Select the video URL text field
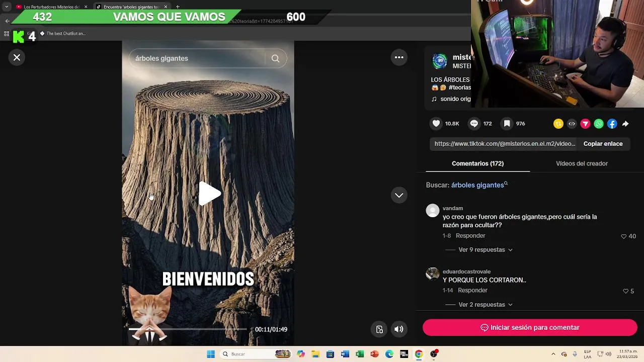This screenshot has height=362, width=644. click(505, 144)
